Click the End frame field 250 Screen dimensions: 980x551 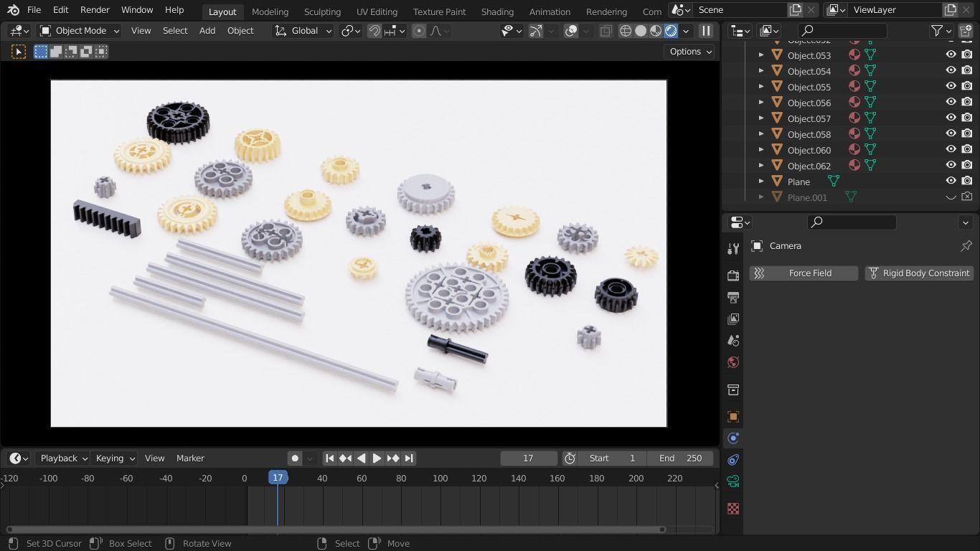(680, 458)
